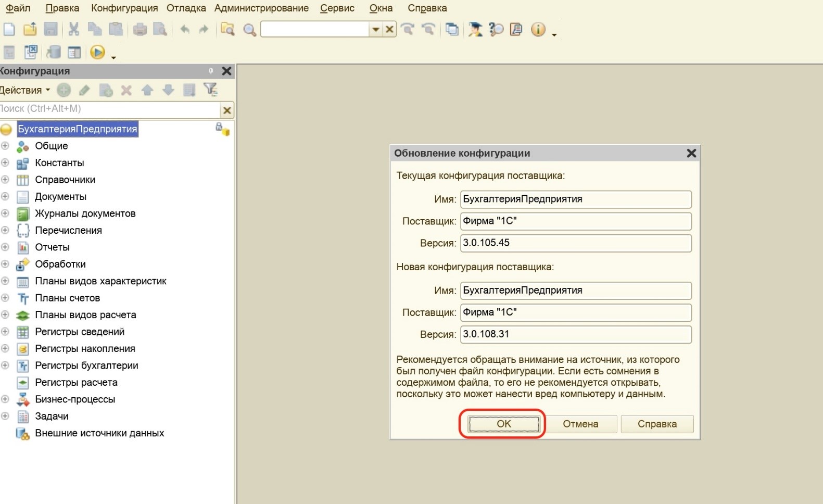Screen dimensions: 823x504
Task: Click the Отмена button
Action: point(580,424)
